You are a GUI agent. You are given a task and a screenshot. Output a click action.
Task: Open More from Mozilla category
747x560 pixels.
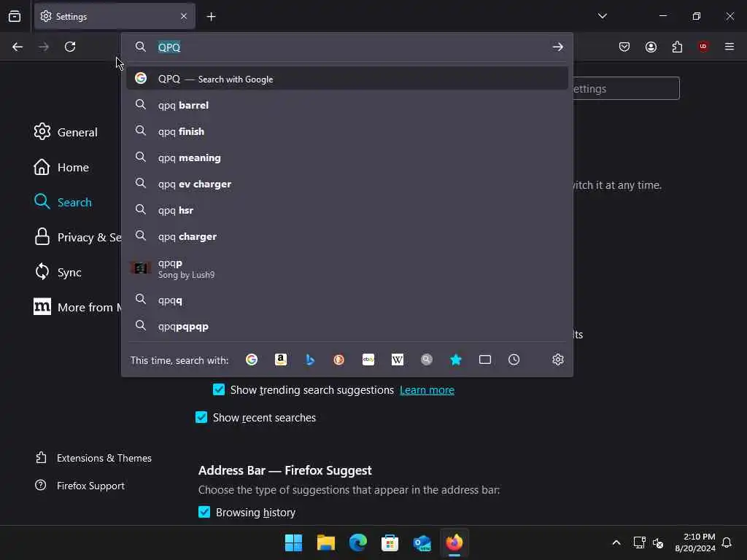pyautogui.click(x=77, y=307)
